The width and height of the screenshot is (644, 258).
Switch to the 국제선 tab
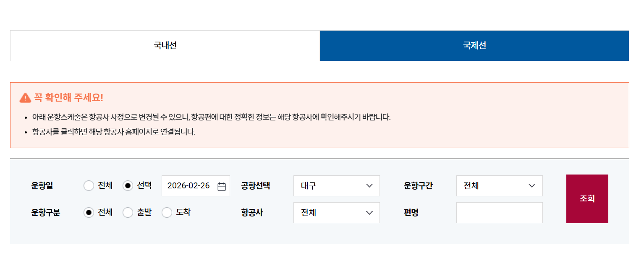pyautogui.click(x=474, y=46)
